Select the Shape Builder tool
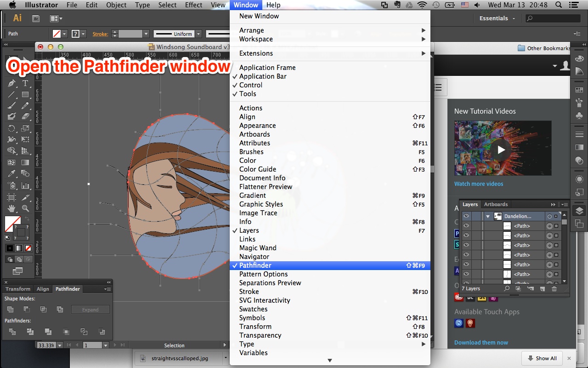588x368 pixels. tap(11, 150)
